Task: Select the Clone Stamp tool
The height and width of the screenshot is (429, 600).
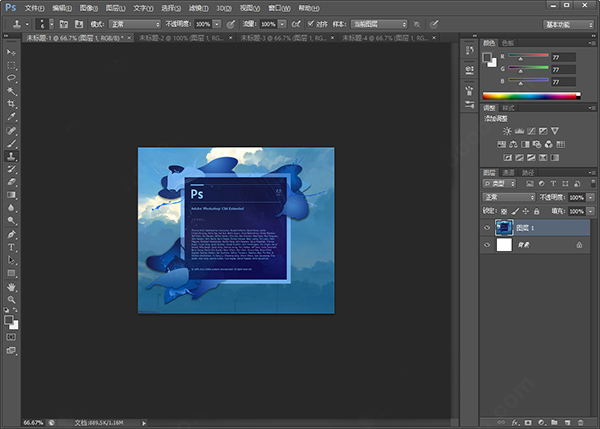Action: pos(11,156)
